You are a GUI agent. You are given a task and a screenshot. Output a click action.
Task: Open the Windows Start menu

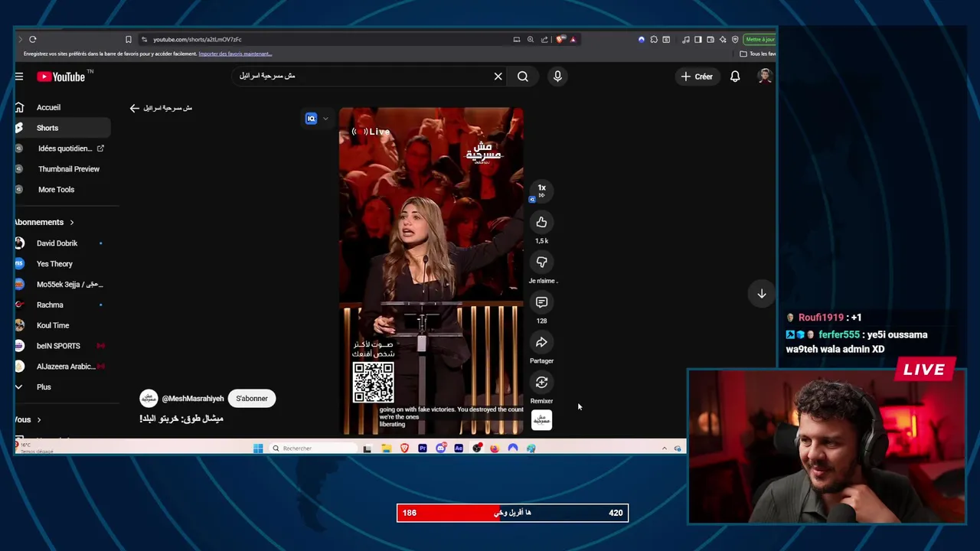(x=258, y=448)
